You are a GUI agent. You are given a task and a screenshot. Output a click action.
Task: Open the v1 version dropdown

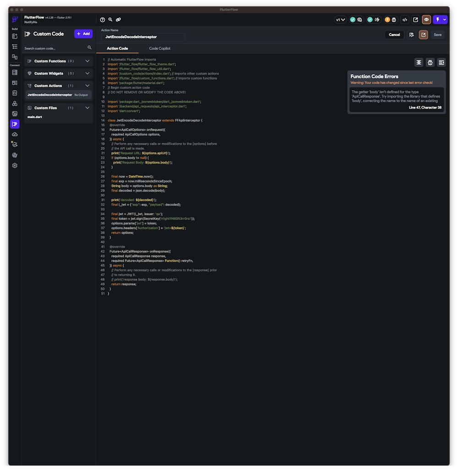(340, 20)
